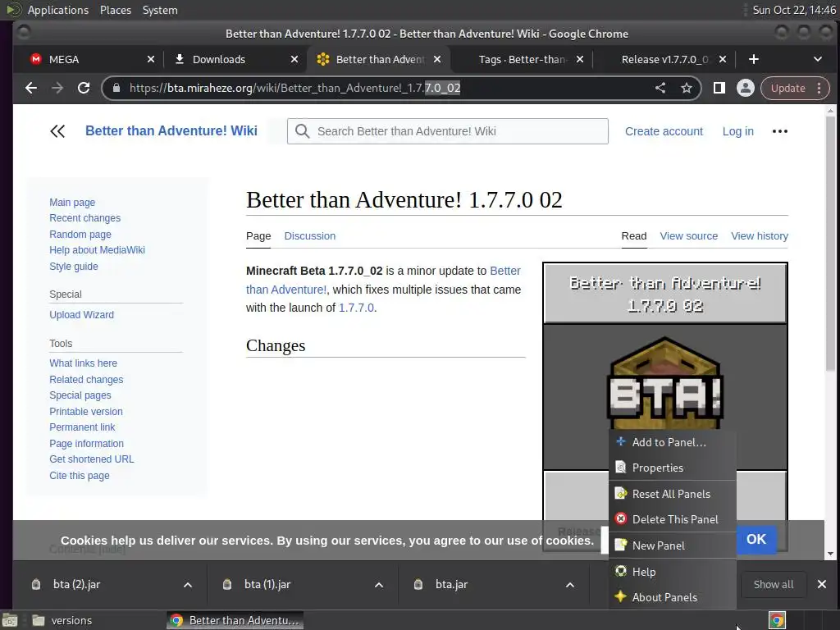Viewport: 840px width, 630px height.
Task: Open bta (2).jar file icon
Action: tap(36, 584)
